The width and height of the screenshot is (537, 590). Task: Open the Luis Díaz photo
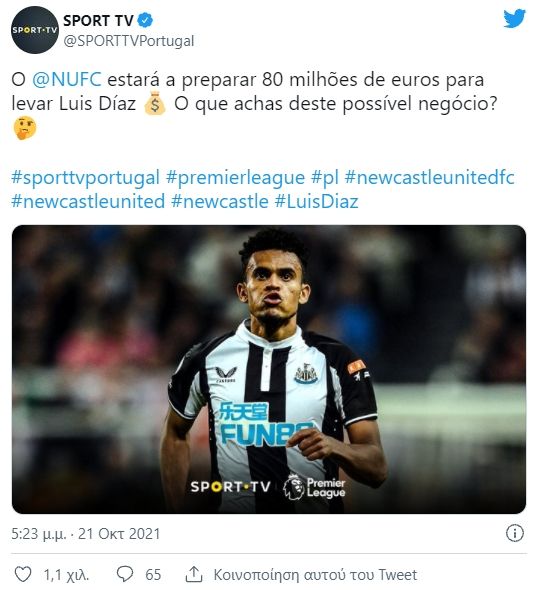(x=269, y=369)
